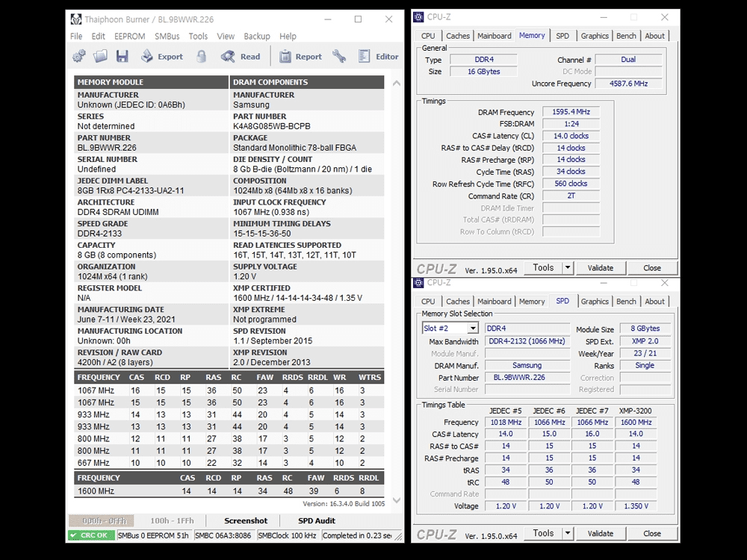The height and width of the screenshot is (560, 747).
Task: Click Validate button in upper CPU-Z window
Action: (601, 267)
